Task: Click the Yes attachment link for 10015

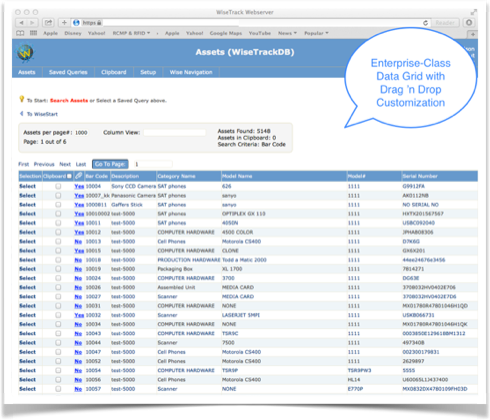Action: (x=79, y=251)
